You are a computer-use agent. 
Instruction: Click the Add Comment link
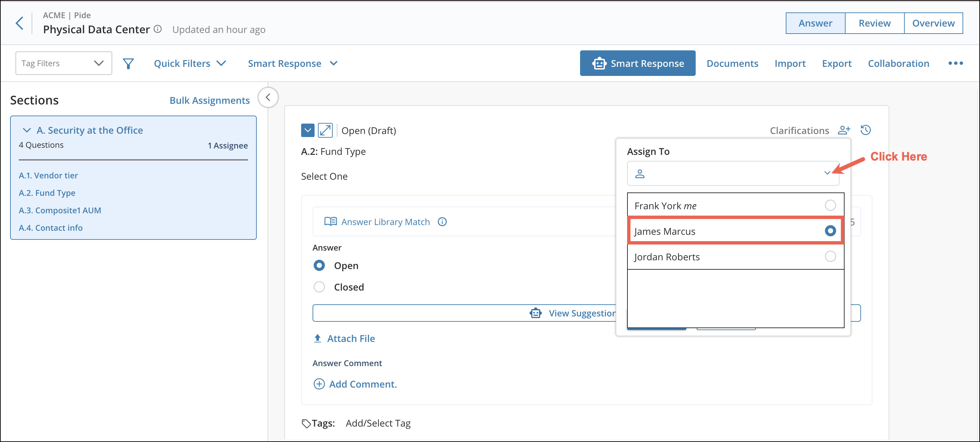[x=363, y=384]
